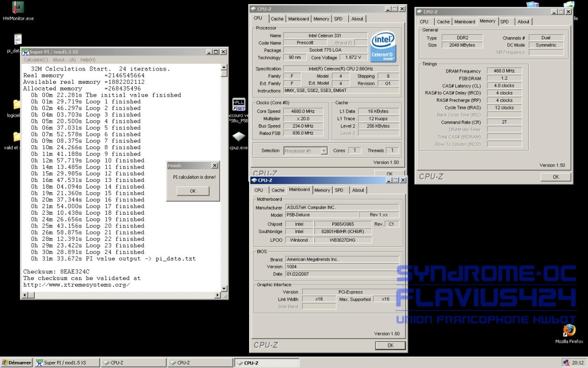The image size is (588, 368).
Task: Click the Bus Speed 234.0 MHz value
Action: coord(303,126)
